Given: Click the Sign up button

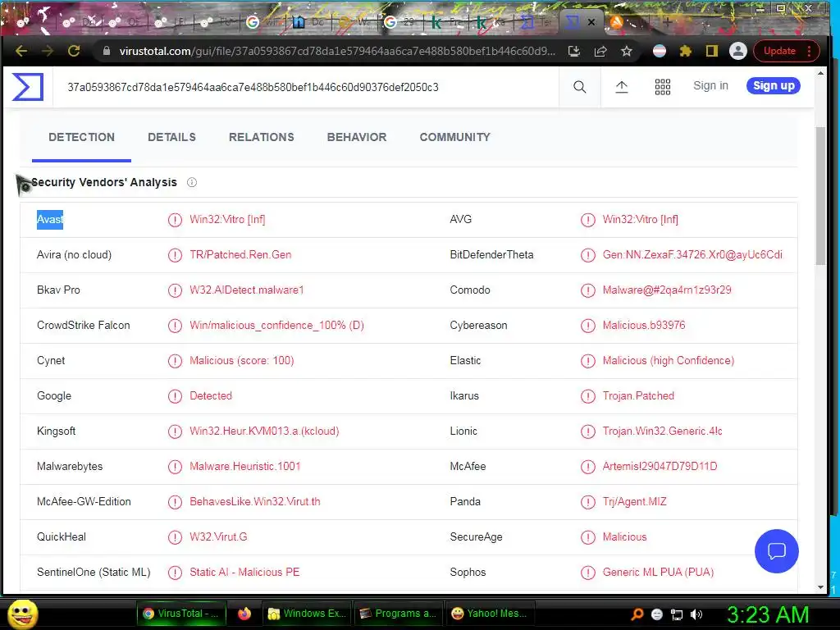Looking at the screenshot, I should pyautogui.click(x=774, y=85).
